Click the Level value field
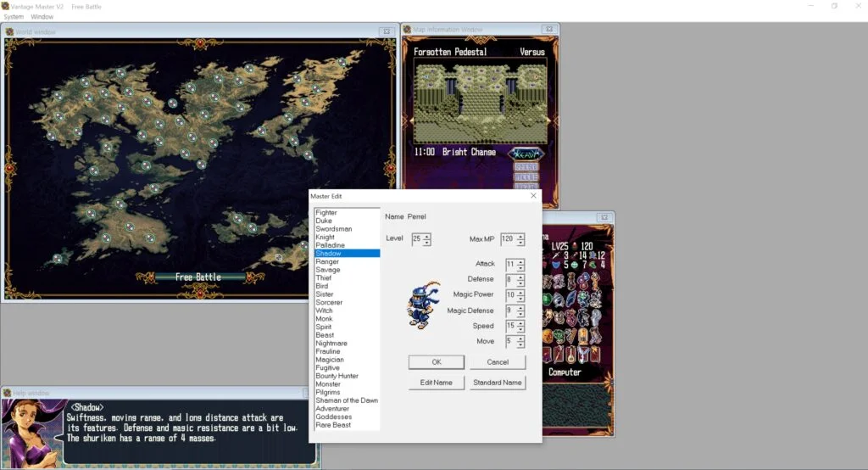This screenshot has width=868, height=470. pyautogui.click(x=417, y=239)
